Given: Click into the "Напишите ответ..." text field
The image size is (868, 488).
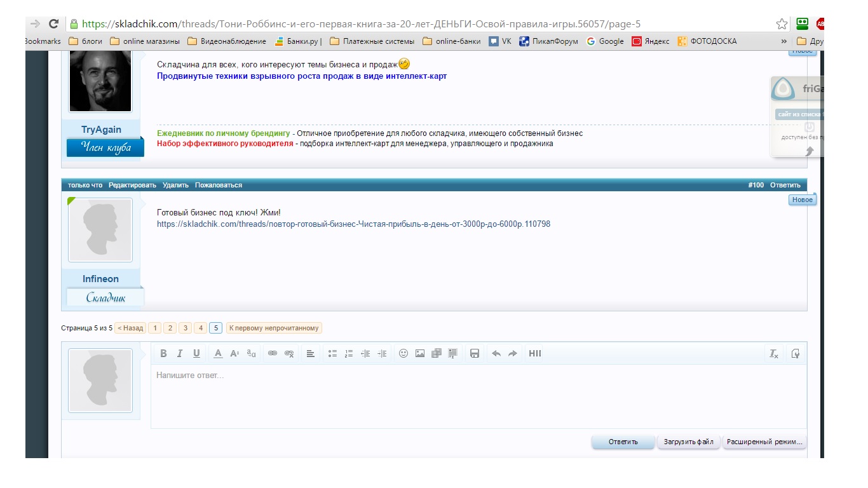Looking at the screenshot, I should point(477,394).
